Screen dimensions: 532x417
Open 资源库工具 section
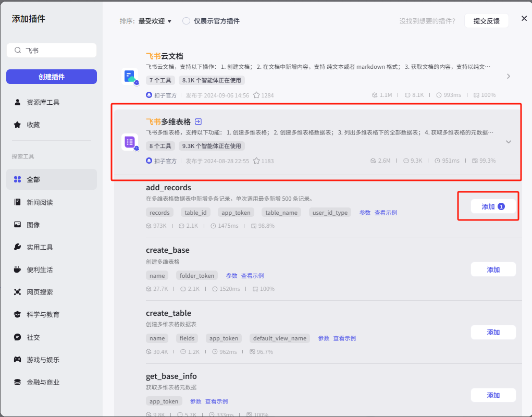click(52, 103)
